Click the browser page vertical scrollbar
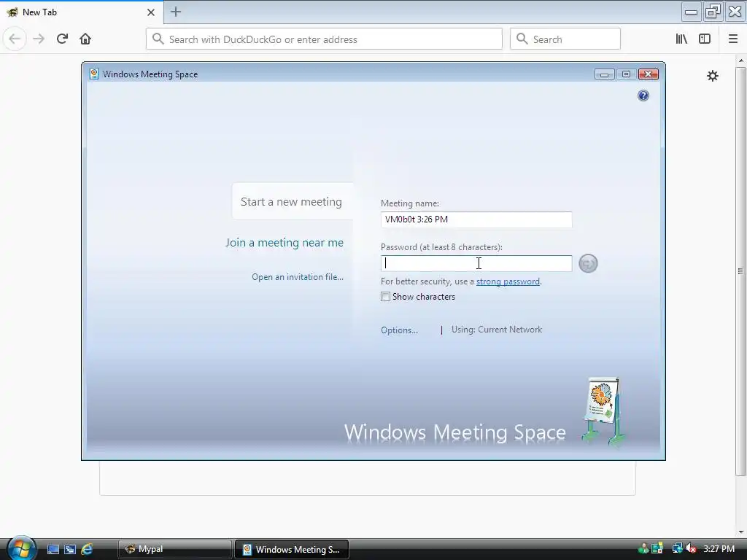Viewport: 747px width, 560px height. (x=740, y=271)
